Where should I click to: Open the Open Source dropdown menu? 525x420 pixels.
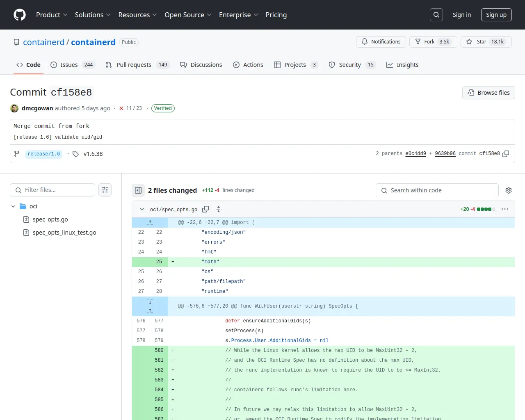coord(188,15)
